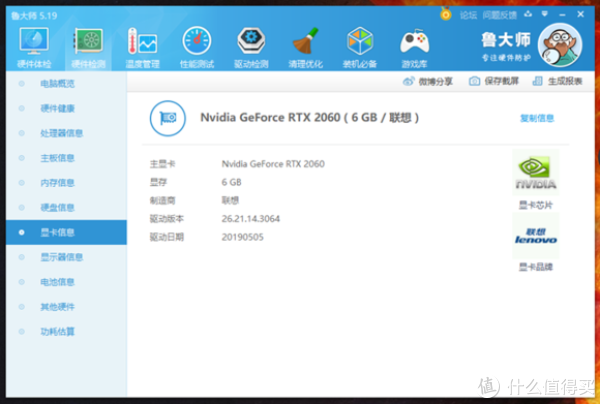Image resolution: width=600 pixels, height=404 pixels.
Task: Minimize the 鲁大师 window
Action: click(562, 15)
